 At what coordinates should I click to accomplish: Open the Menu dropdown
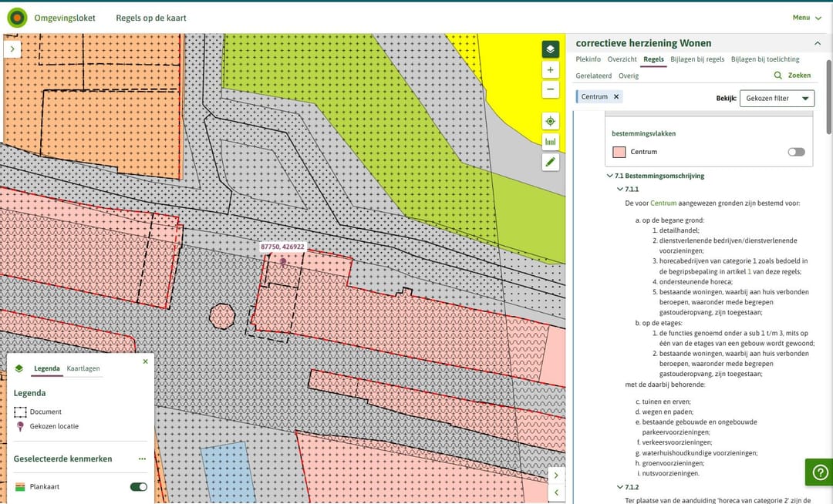(806, 18)
